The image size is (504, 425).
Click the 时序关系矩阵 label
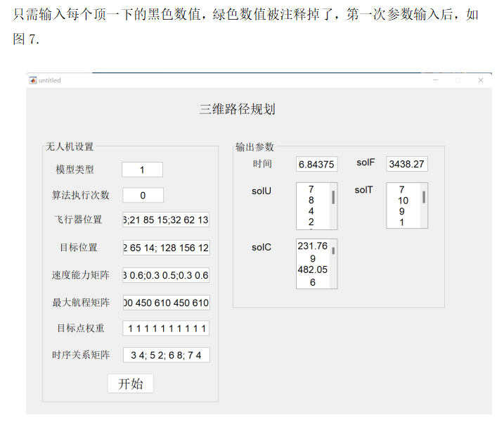pos(81,355)
